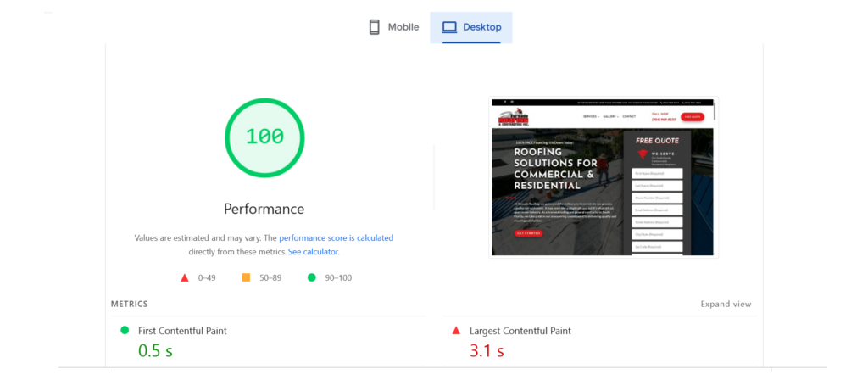Click the green circle 90–100 legend icon

(x=311, y=277)
